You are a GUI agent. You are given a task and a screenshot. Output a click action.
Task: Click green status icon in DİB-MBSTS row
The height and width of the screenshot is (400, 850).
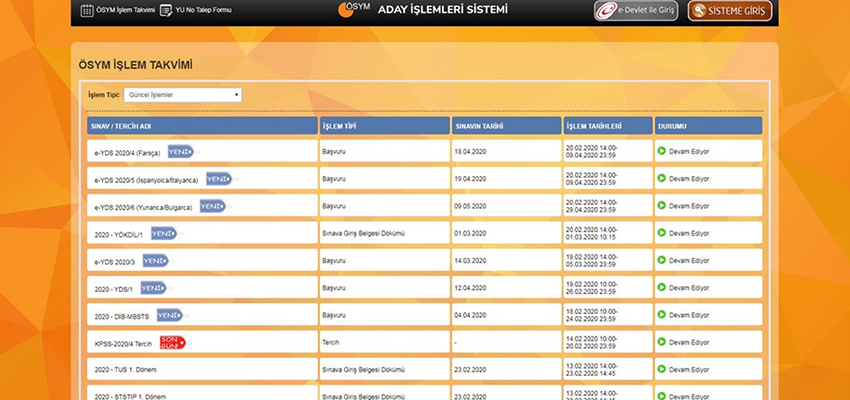pos(661,314)
